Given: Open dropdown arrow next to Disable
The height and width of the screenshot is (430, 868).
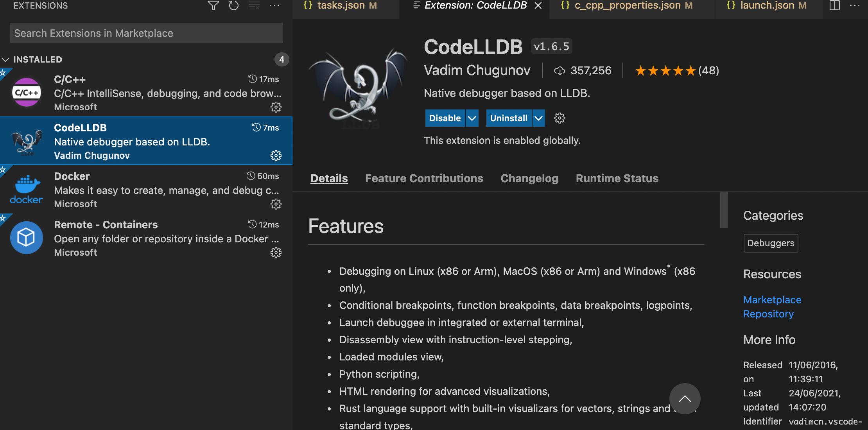Looking at the screenshot, I should [x=472, y=118].
